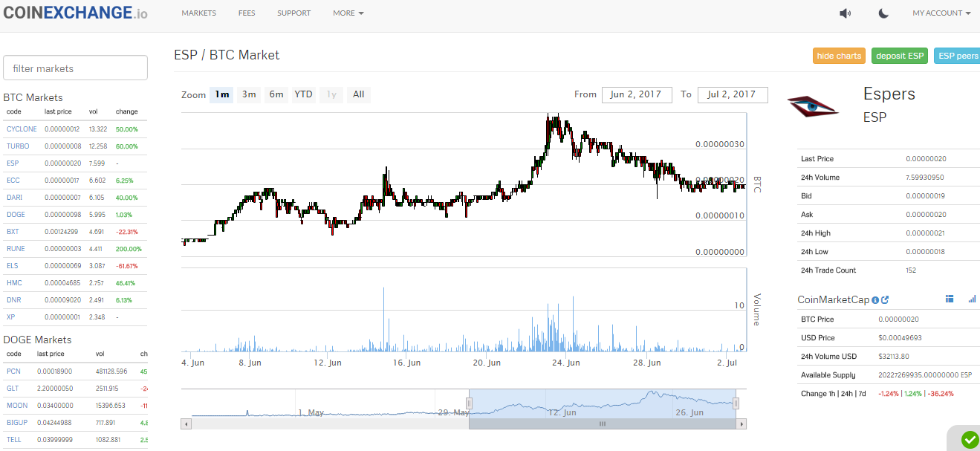Open the RUNE market link
Image resolution: width=980 pixels, height=451 pixels.
pyautogui.click(x=16, y=249)
